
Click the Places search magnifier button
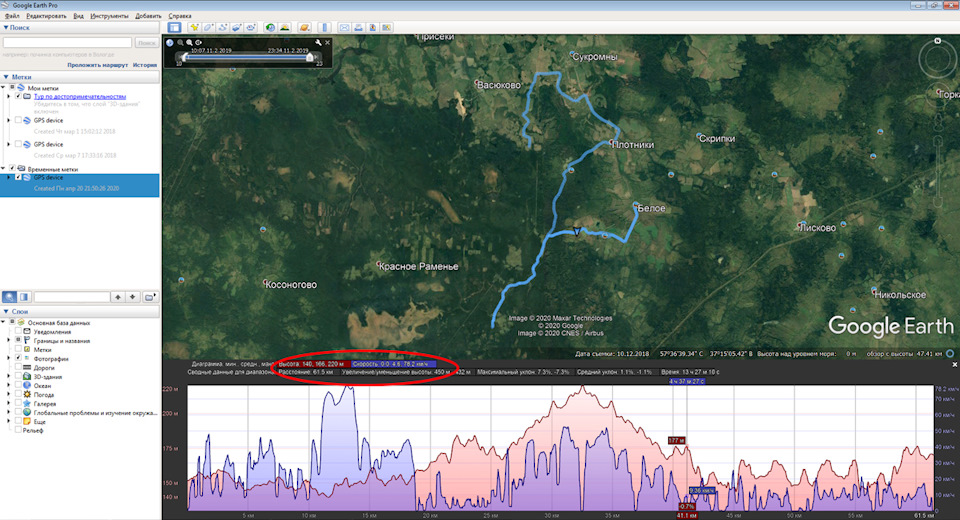(x=10, y=297)
